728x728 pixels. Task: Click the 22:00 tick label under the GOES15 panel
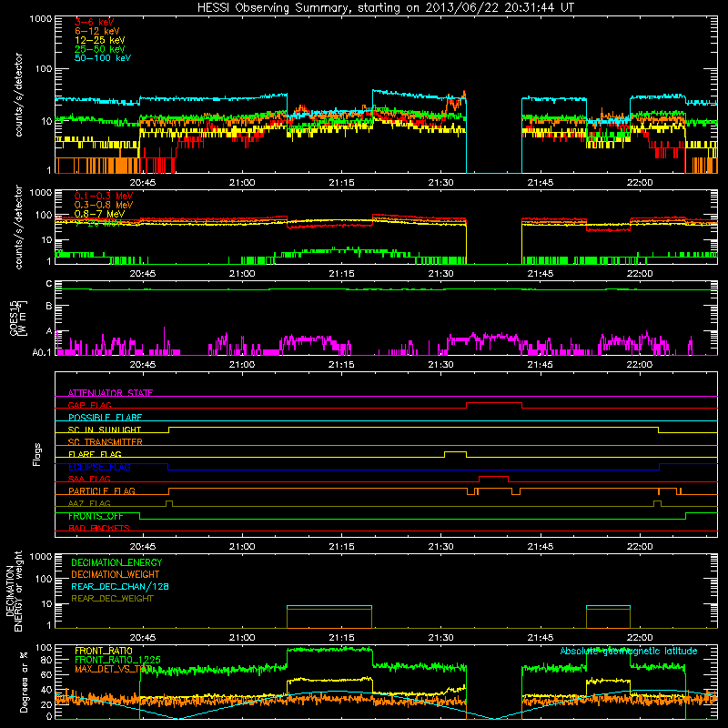click(x=640, y=365)
